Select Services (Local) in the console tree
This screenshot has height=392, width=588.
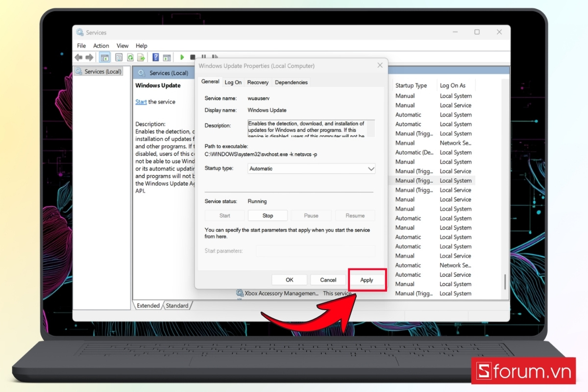98,72
